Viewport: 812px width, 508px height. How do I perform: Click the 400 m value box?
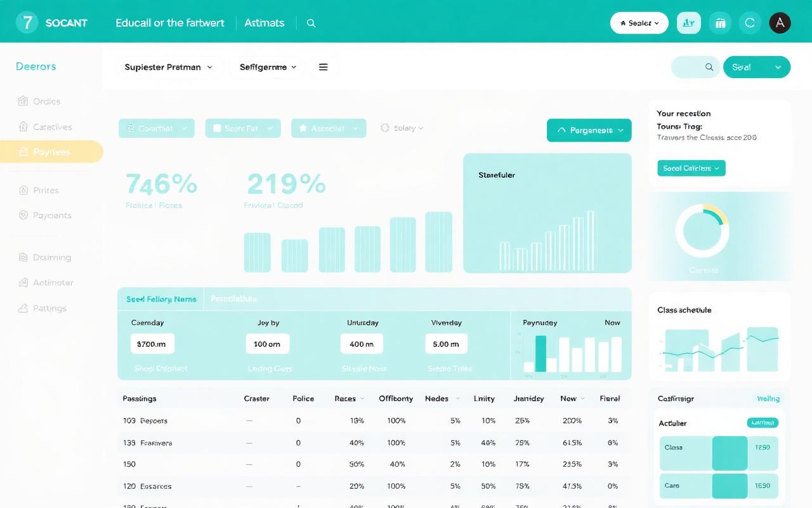coord(362,344)
